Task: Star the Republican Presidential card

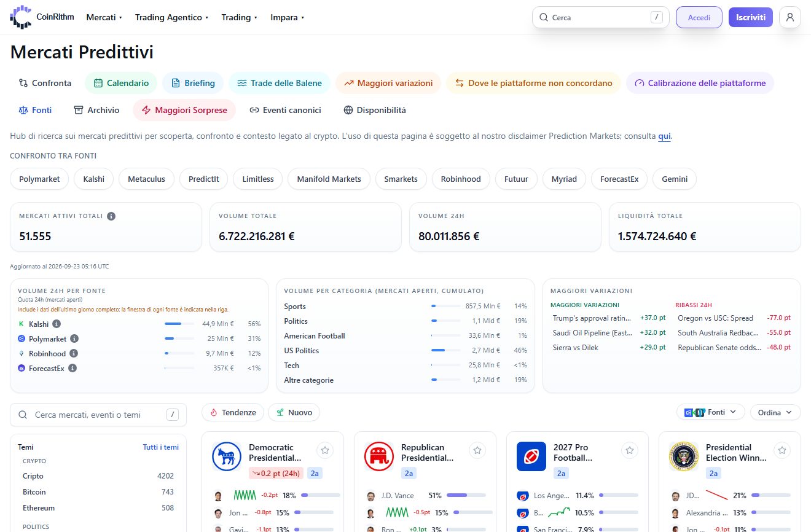Action: point(477,450)
